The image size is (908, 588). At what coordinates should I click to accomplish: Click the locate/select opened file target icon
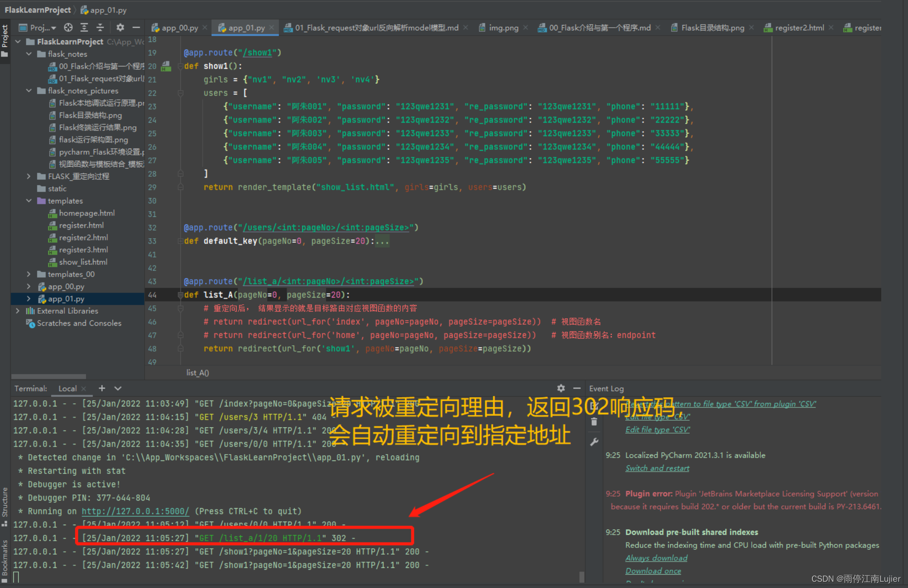click(68, 28)
